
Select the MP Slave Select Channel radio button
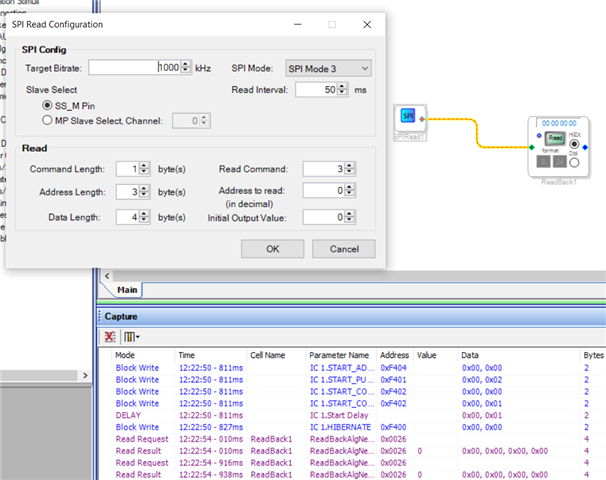point(47,120)
